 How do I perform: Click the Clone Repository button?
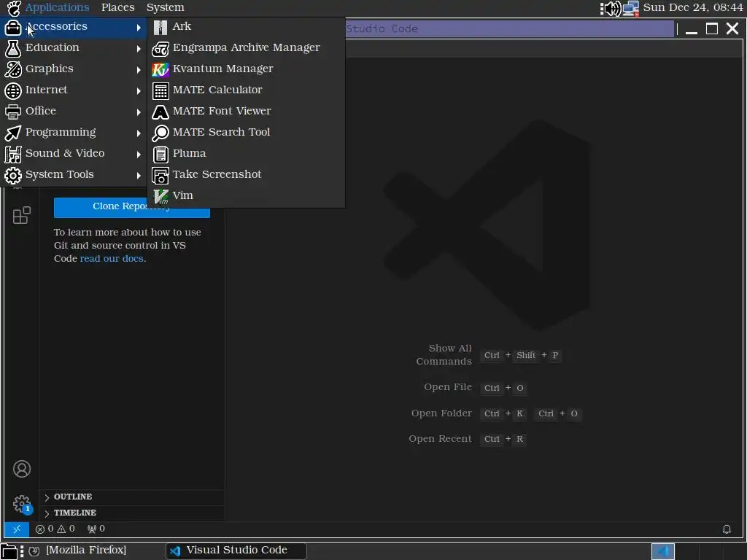tap(132, 206)
